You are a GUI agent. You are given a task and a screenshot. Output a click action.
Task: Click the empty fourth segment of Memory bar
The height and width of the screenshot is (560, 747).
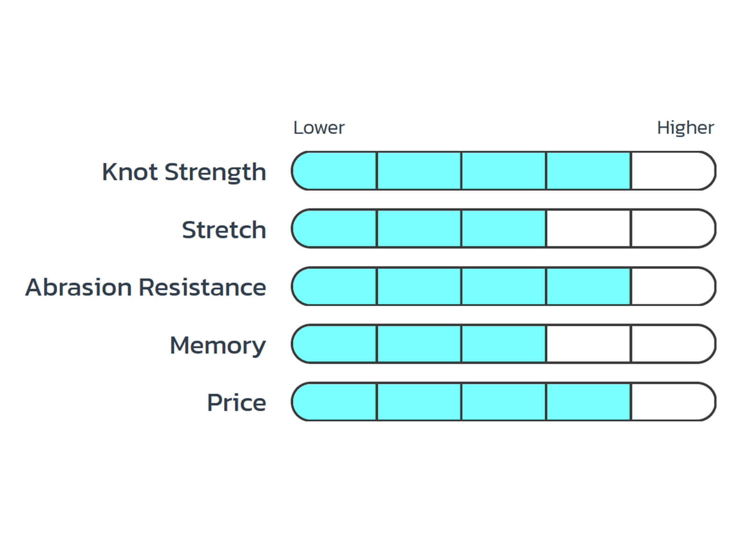click(588, 344)
